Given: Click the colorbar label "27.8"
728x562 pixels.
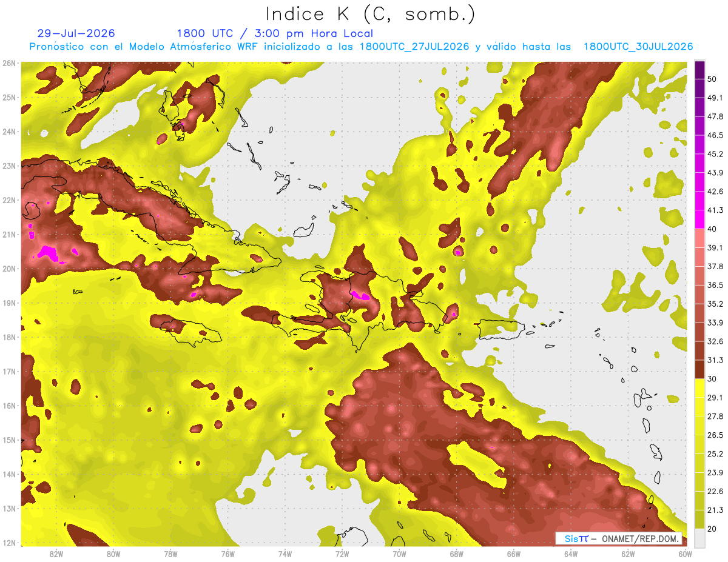Looking at the screenshot, I should click(x=715, y=416).
